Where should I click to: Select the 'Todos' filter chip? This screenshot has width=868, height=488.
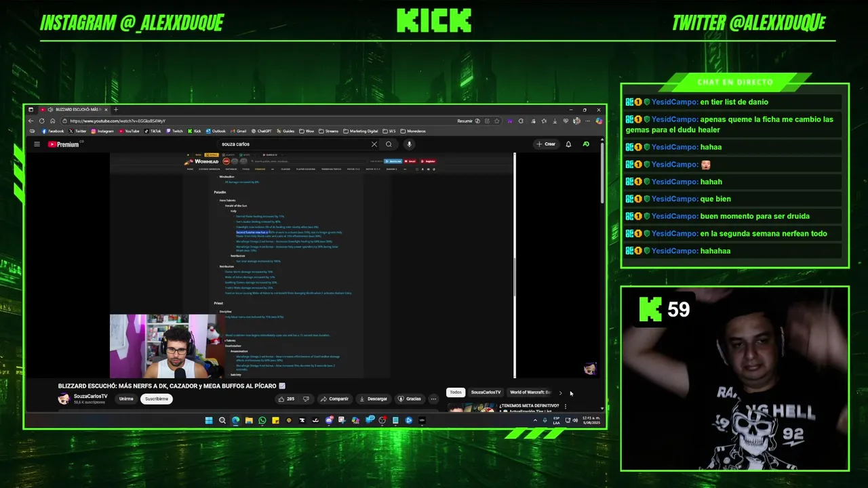click(456, 392)
